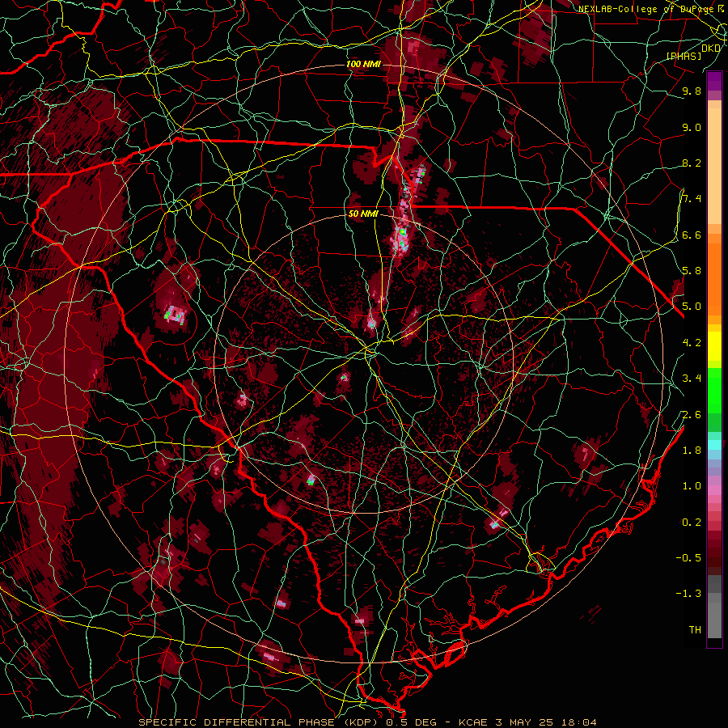This screenshot has width=728, height=728.
Task: Click the 0.2 scale value
Action: 692,522
